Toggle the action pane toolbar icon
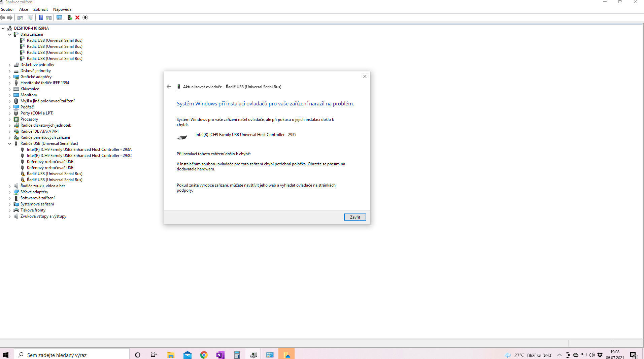644x359 pixels. (x=49, y=18)
